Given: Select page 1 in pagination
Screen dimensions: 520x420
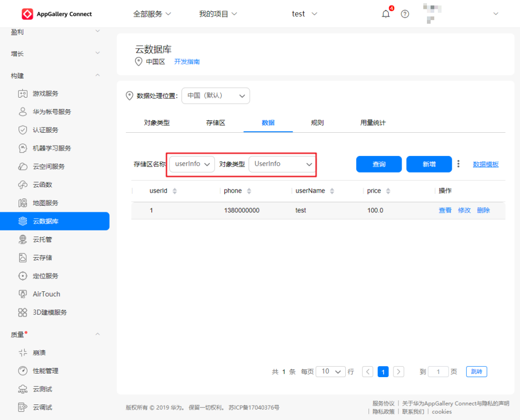Looking at the screenshot, I should (x=383, y=371).
